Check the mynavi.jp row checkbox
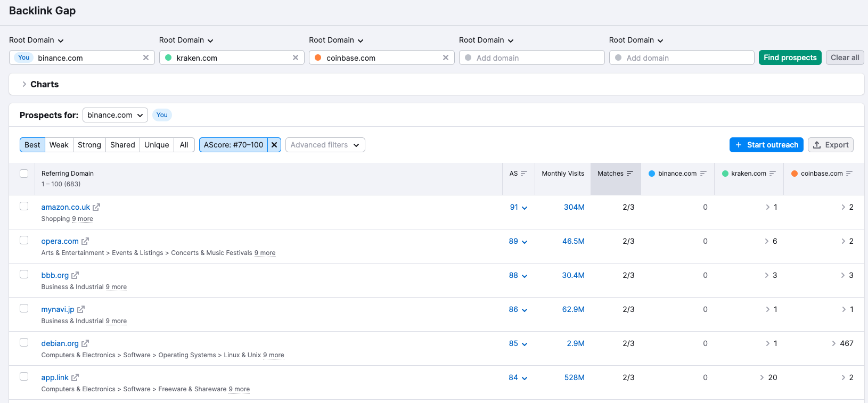Viewport: 868px width, 403px height. (24, 308)
